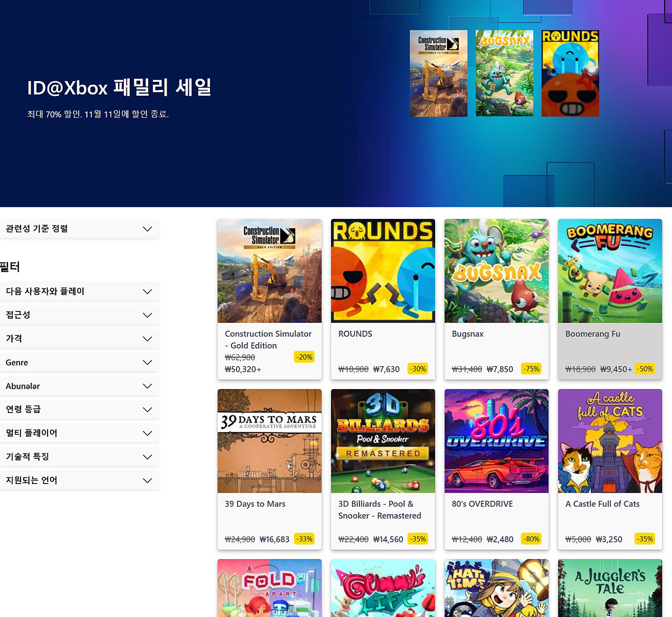Expand the 연령 등급 filter section
This screenshot has height=617, width=672.
coord(79,409)
